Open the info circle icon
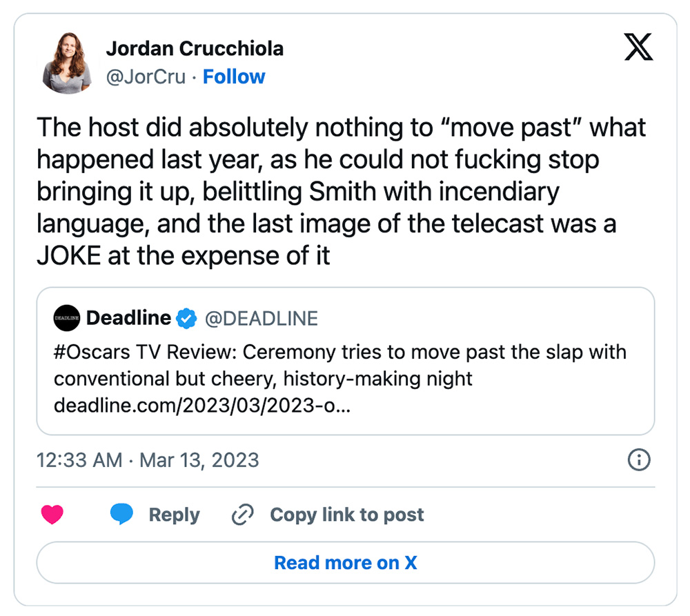The image size is (690, 616). pyautogui.click(x=639, y=460)
